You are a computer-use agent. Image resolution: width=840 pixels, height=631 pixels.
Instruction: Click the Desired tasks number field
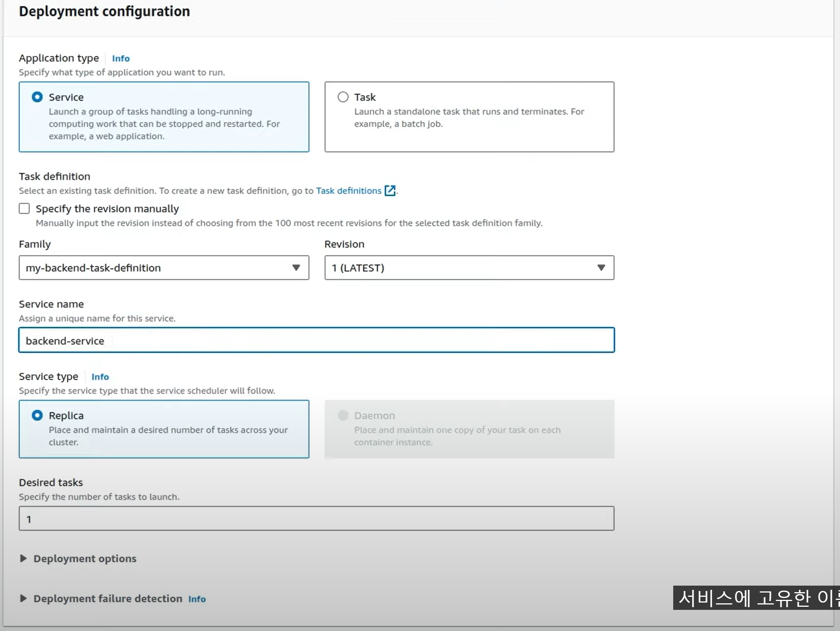pyautogui.click(x=316, y=519)
